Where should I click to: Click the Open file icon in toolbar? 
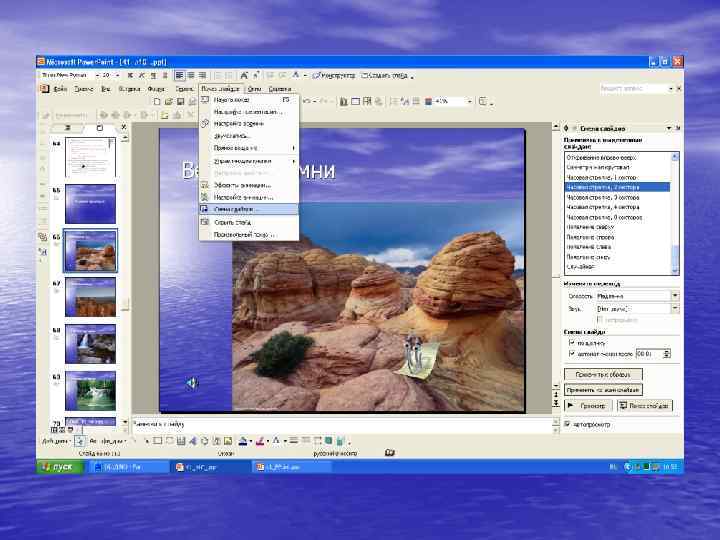point(169,101)
